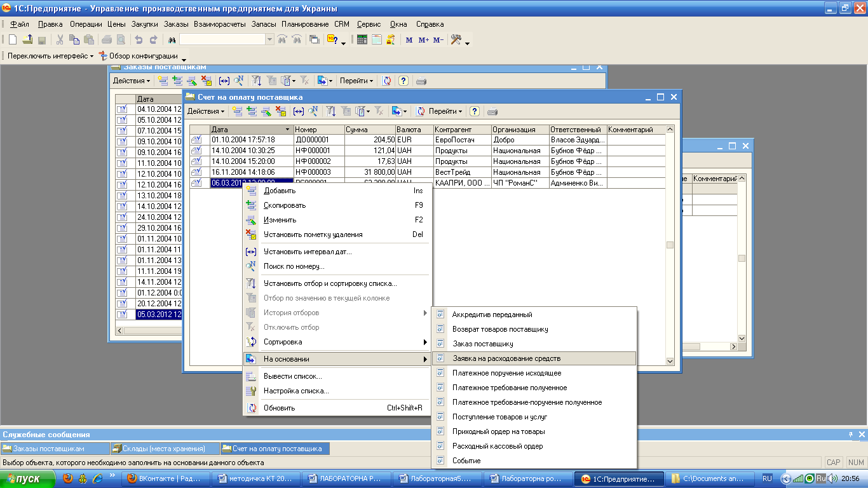Click vertical scrollbar thumb in Счет на оплату window
Viewport: 868px width, 488px height.
[669, 245]
